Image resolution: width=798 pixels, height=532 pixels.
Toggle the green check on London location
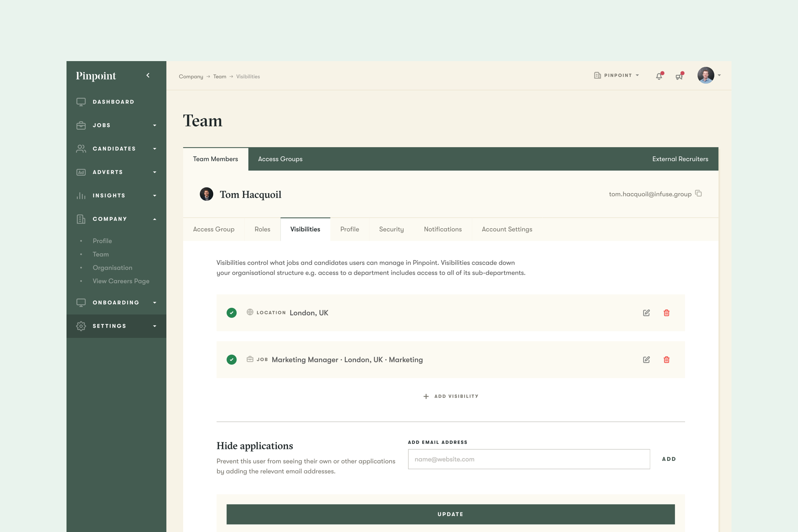click(232, 313)
